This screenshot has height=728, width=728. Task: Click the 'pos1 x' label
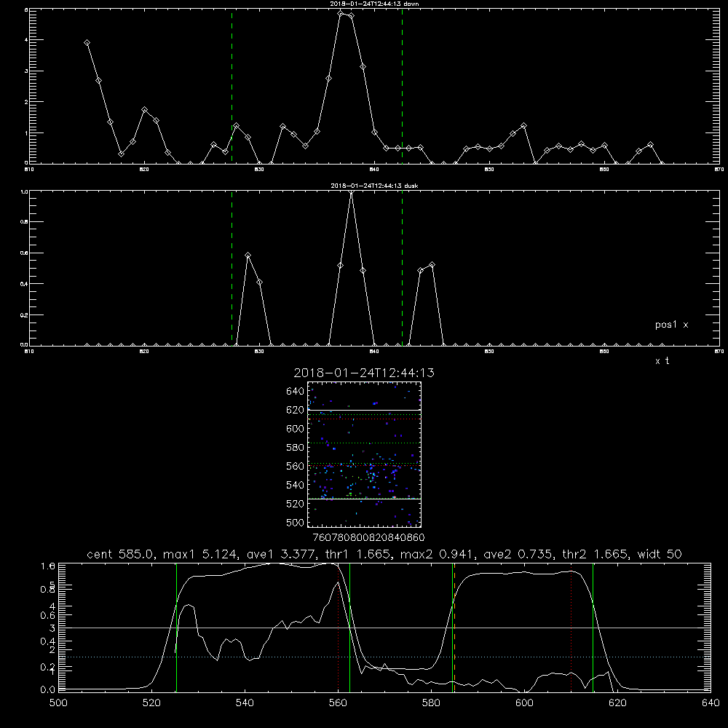click(671, 325)
